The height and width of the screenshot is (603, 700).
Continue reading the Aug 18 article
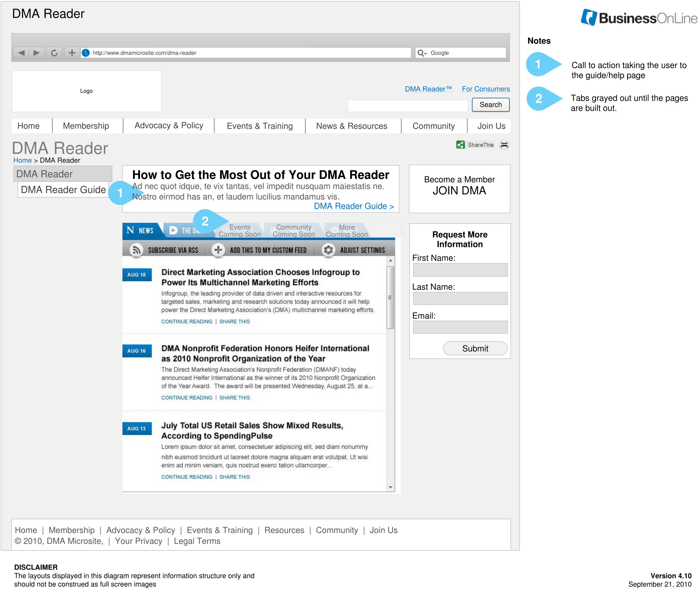(187, 321)
